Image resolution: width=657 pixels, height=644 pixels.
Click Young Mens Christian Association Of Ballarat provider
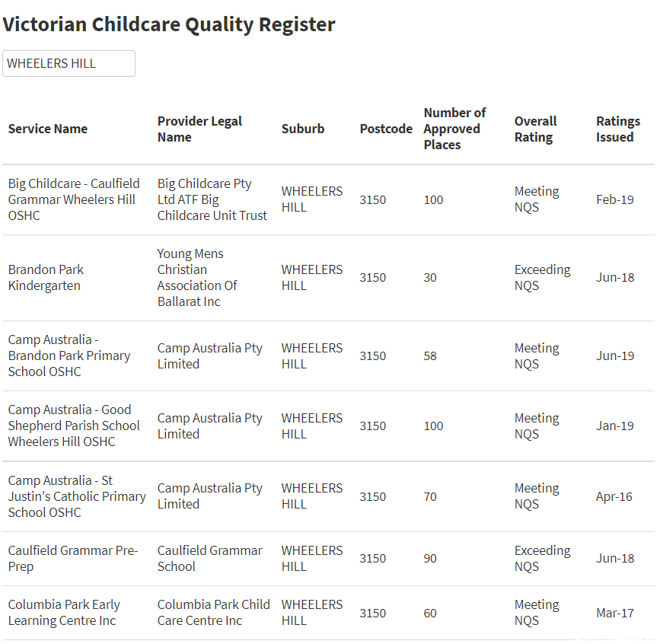tap(197, 278)
